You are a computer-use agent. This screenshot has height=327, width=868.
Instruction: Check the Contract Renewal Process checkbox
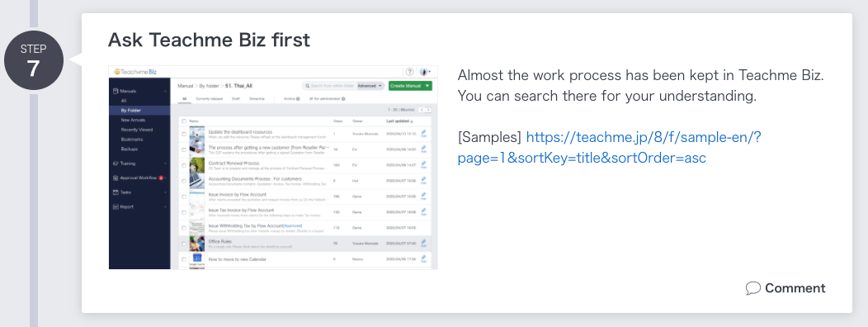tap(184, 165)
